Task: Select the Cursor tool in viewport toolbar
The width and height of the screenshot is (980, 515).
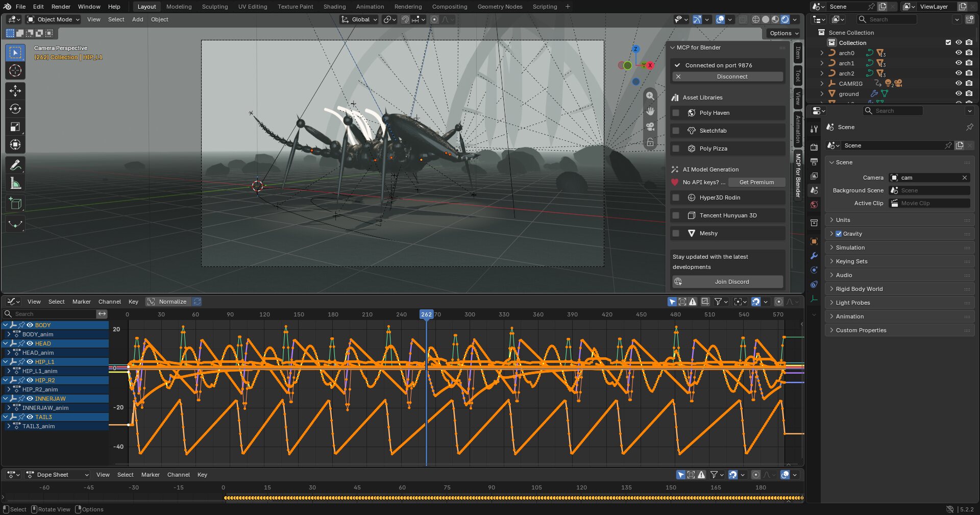Action: click(x=15, y=70)
